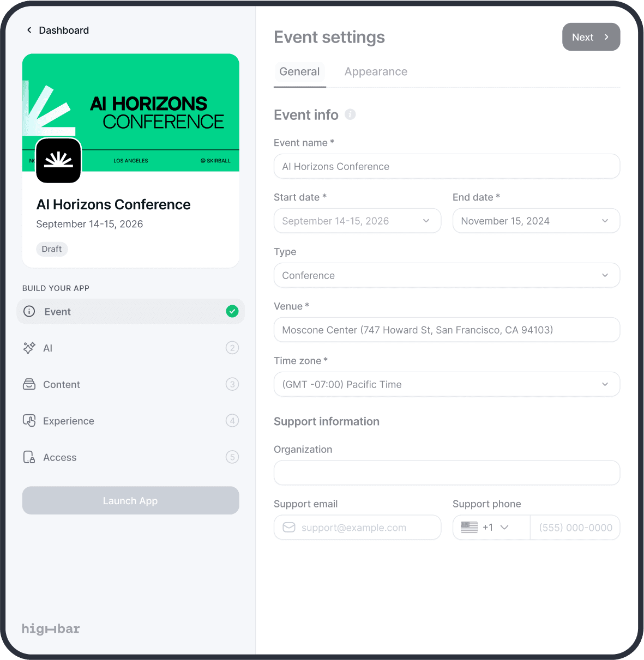Select the General tab

pyautogui.click(x=299, y=71)
